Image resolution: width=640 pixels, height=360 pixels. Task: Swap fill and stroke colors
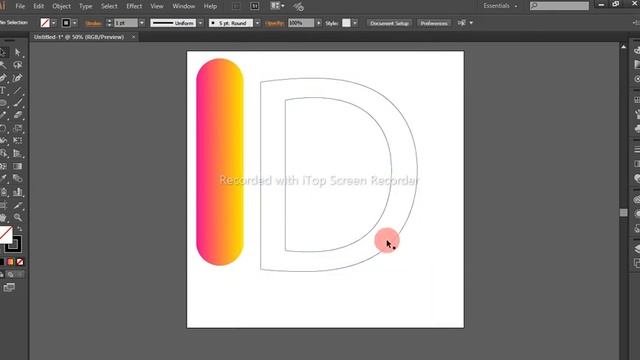click(20, 229)
